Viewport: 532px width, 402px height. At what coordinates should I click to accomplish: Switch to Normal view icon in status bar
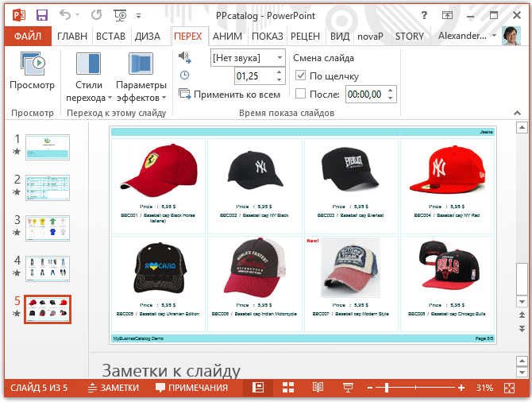[258, 388]
